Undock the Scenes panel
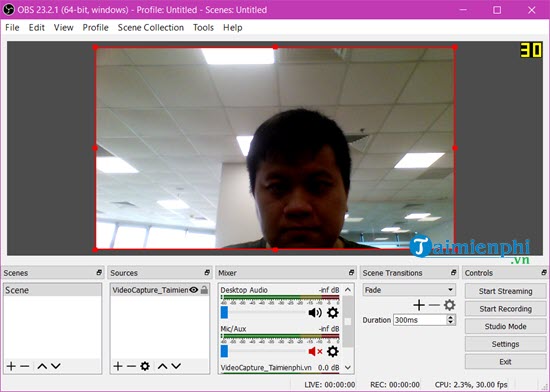The height and width of the screenshot is (392, 550). 99,272
